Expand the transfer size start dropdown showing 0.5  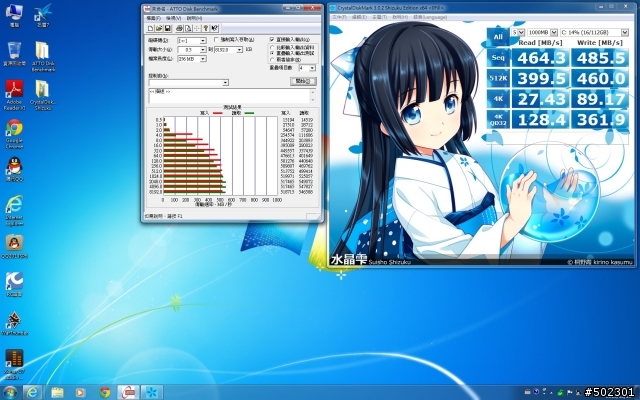coord(203,50)
